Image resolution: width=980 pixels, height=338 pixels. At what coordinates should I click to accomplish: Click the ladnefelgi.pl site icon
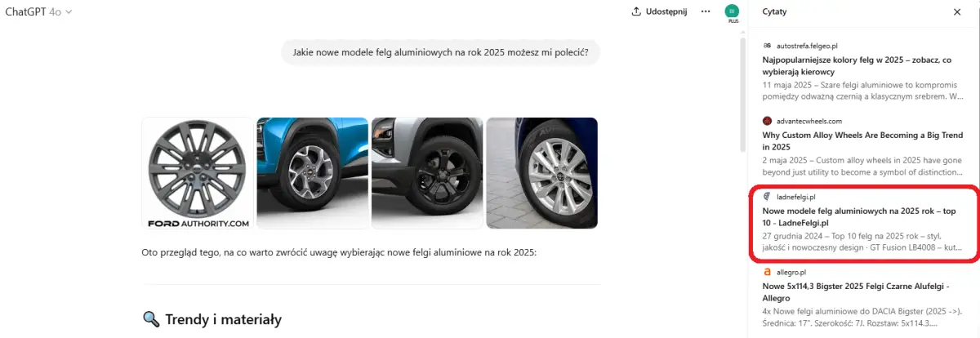point(767,197)
